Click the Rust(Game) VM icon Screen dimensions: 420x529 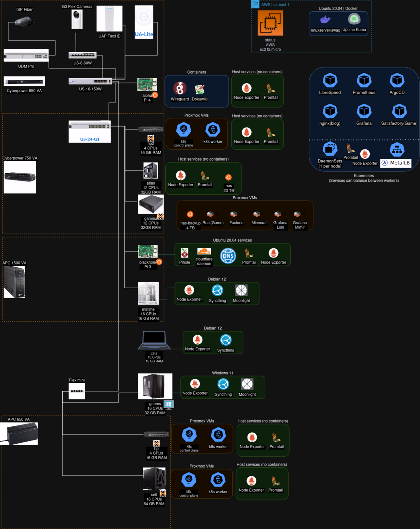pos(210,214)
